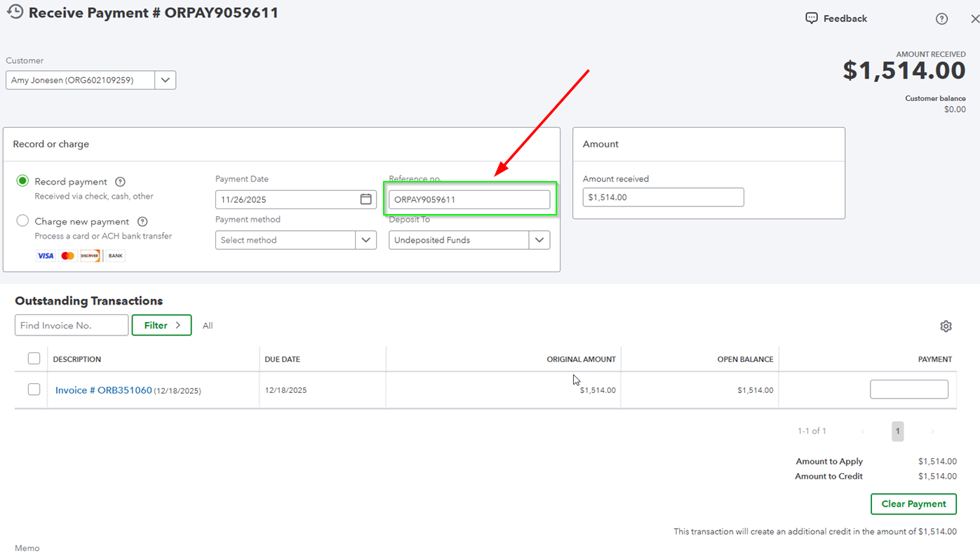980x553 pixels.
Task: Click the tooltip icon beside Charge new payment
Action: point(142,221)
